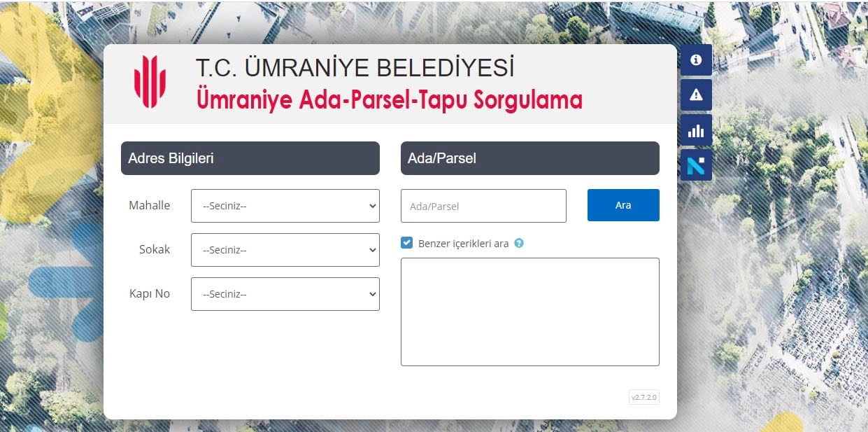Screen dimensions: 868x432
Task: Click the Kapı No field label
Action: coord(149,293)
